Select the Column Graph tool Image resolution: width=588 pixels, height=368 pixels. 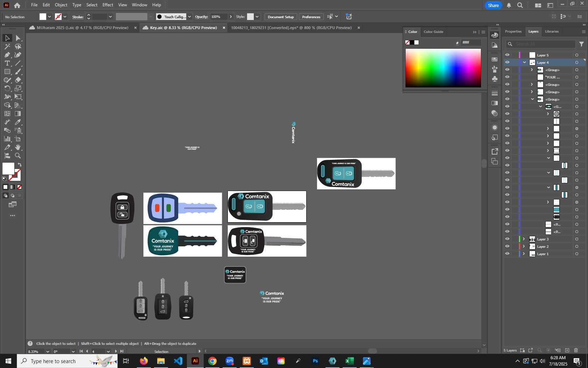click(x=7, y=139)
